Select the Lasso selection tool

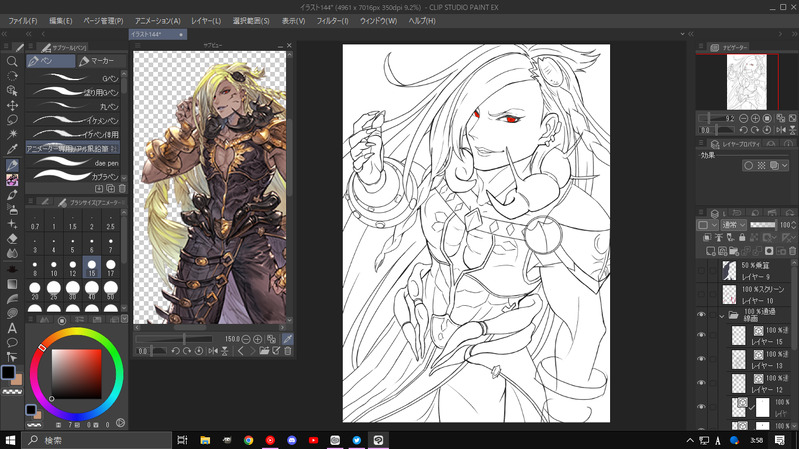[12, 120]
